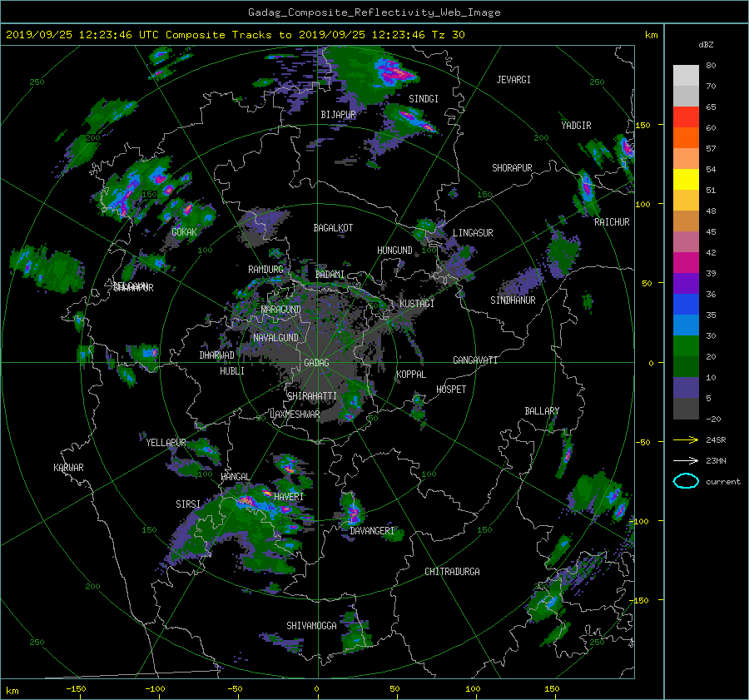The image size is (749, 700).
Task: Click the white 23MN arrow legend icon
Action: pos(686,460)
